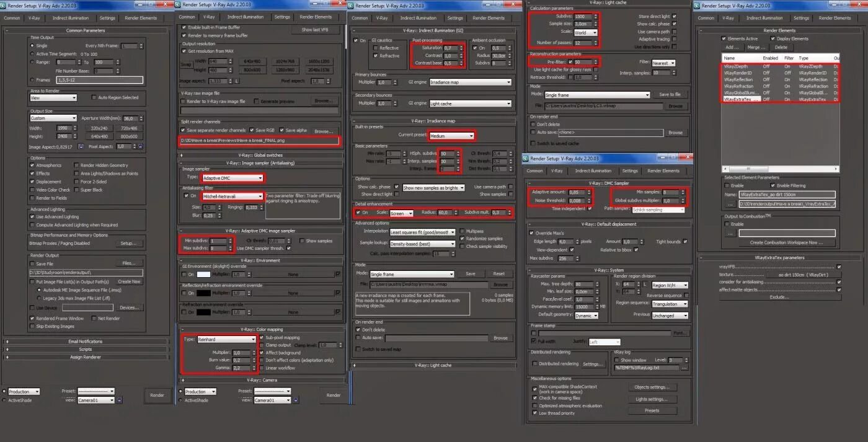868x442 pixels.
Task: Select the Range radio button in Time Output
Action: click(33, 62)
